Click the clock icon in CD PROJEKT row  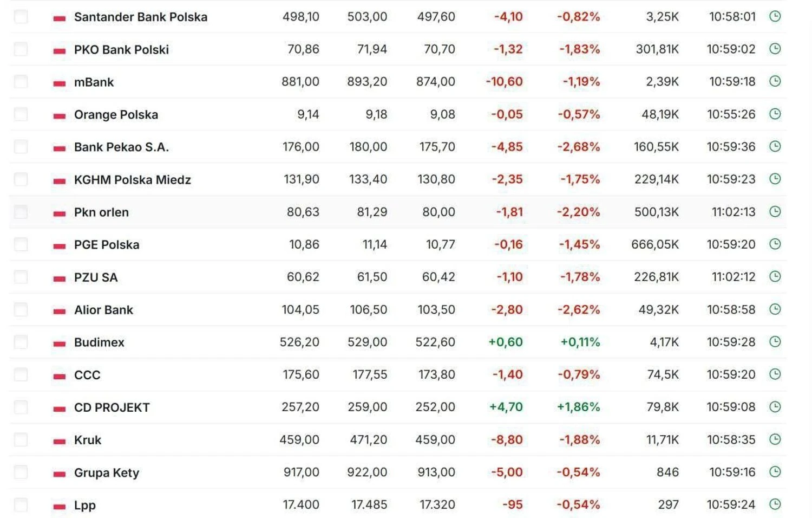pos(775,406)
